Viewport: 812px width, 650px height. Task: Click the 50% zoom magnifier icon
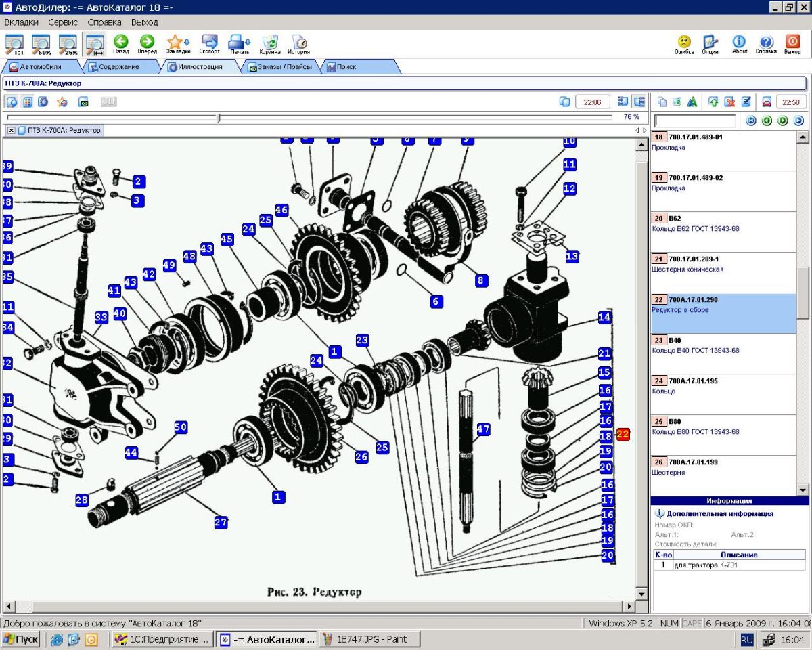click(41, 44)
